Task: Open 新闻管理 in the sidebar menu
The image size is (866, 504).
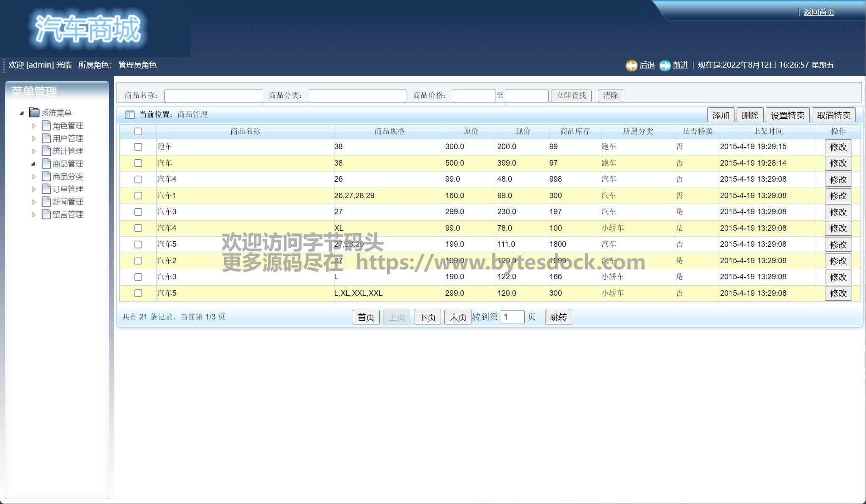Action: 68,202
